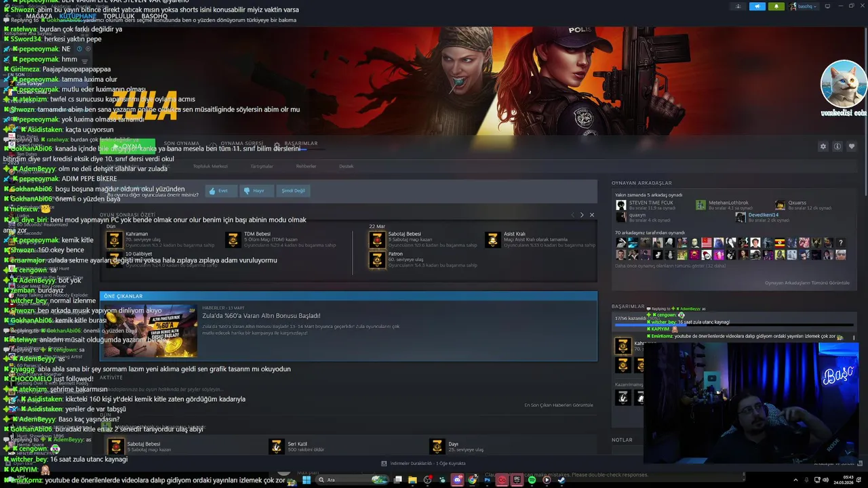The image size is (868, 488).
Task: Dismiss recommendation with Şimdi Değil
Action: 293,191
